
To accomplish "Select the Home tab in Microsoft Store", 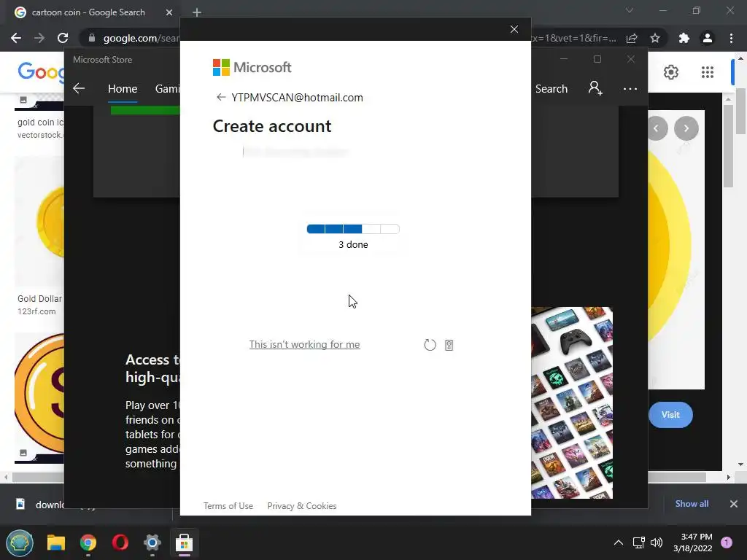I will point(123,88).
